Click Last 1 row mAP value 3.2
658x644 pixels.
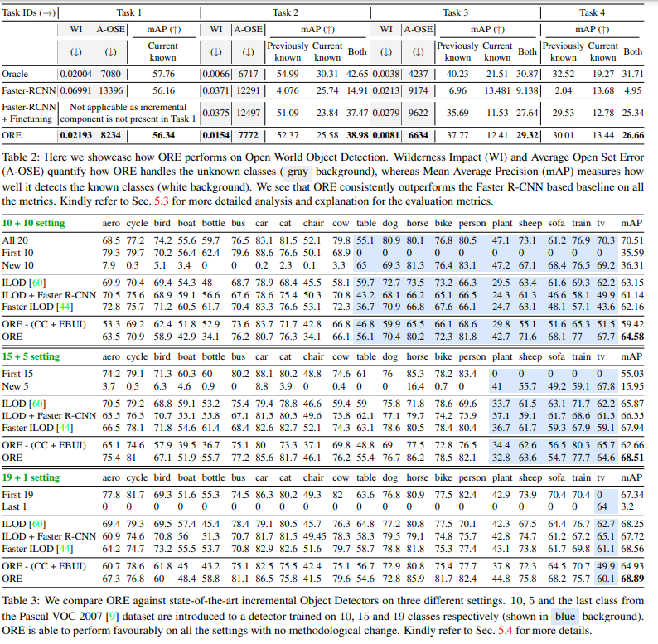[627, 506]
